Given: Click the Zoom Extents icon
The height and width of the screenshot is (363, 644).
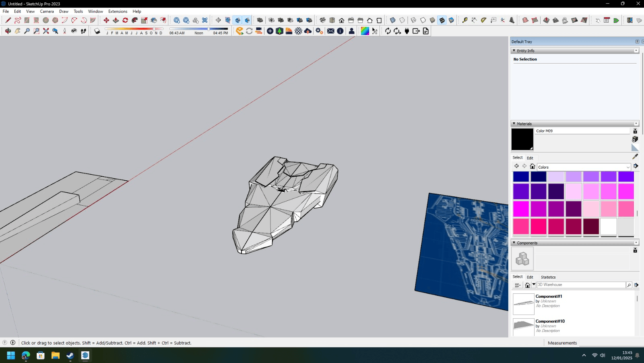Looking at the screenshot, I should coord(46,31).
